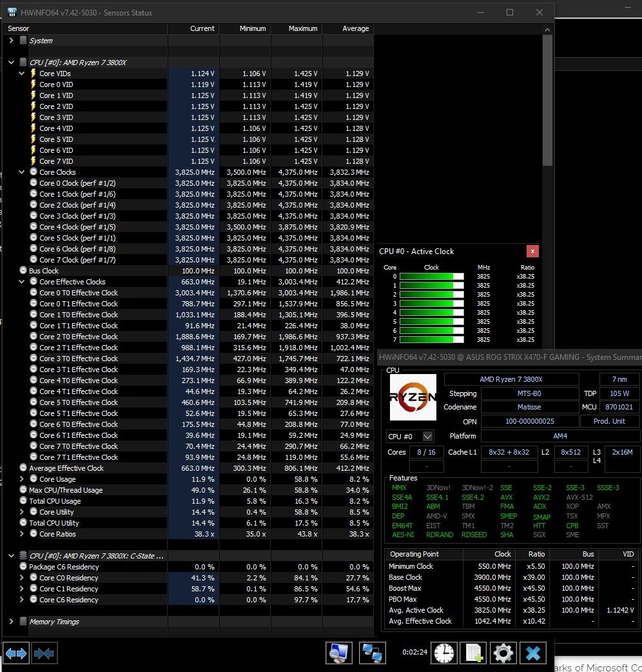
Task: Open the CPU #0 selector dropdown
Action: click(x=410, y=437)
